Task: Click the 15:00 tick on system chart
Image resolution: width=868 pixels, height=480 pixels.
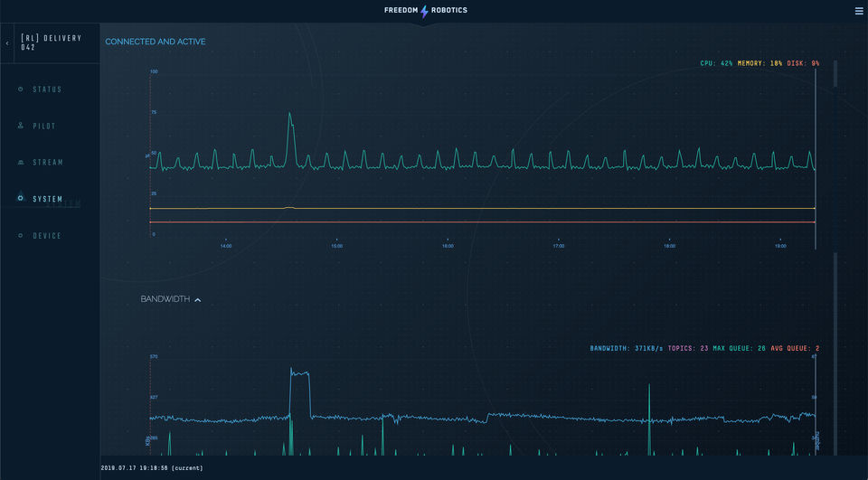Action: [336, 246]
